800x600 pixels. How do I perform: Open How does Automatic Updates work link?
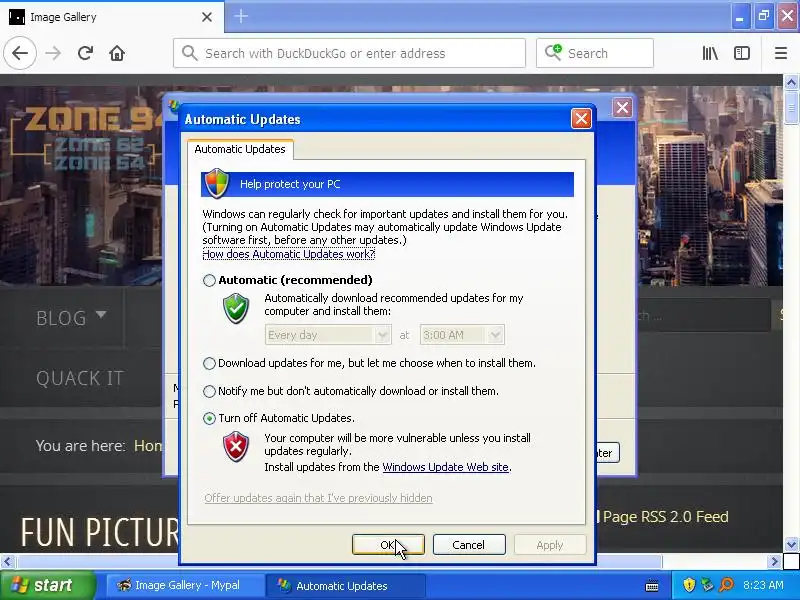(289, 254)
